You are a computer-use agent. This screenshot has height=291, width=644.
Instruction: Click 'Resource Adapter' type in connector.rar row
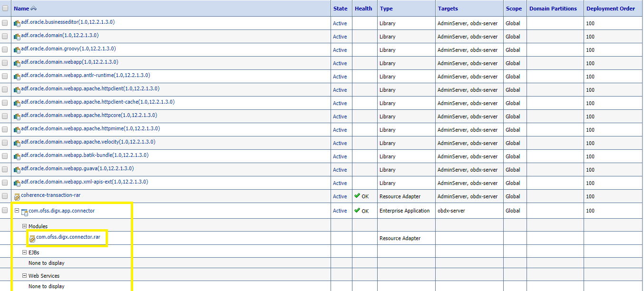pyautogui.click(x=400, y=238)
